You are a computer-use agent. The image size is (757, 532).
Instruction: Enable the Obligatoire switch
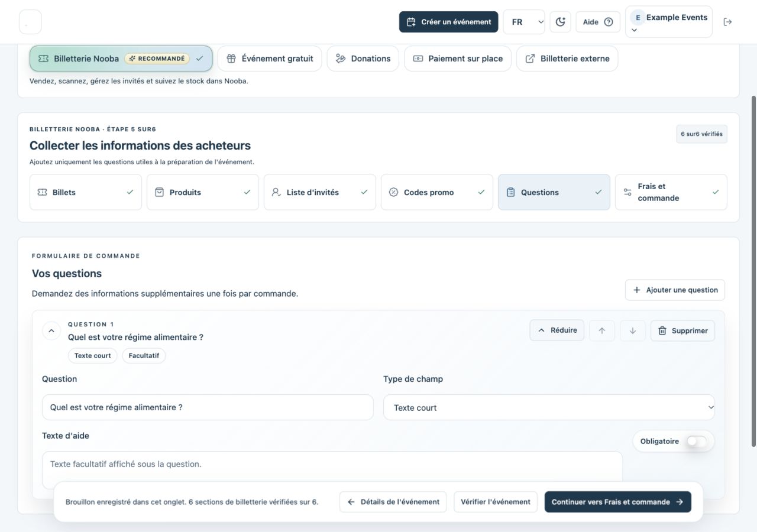click(x=697, y=441)
